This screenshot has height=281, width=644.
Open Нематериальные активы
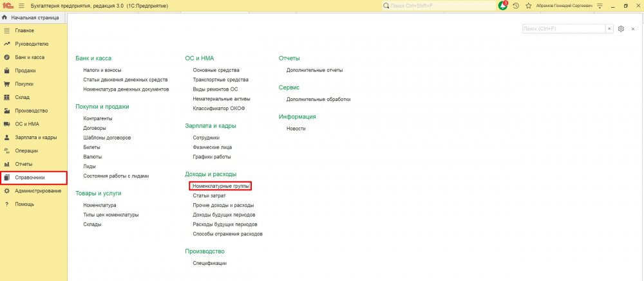[x=222, y=99]
